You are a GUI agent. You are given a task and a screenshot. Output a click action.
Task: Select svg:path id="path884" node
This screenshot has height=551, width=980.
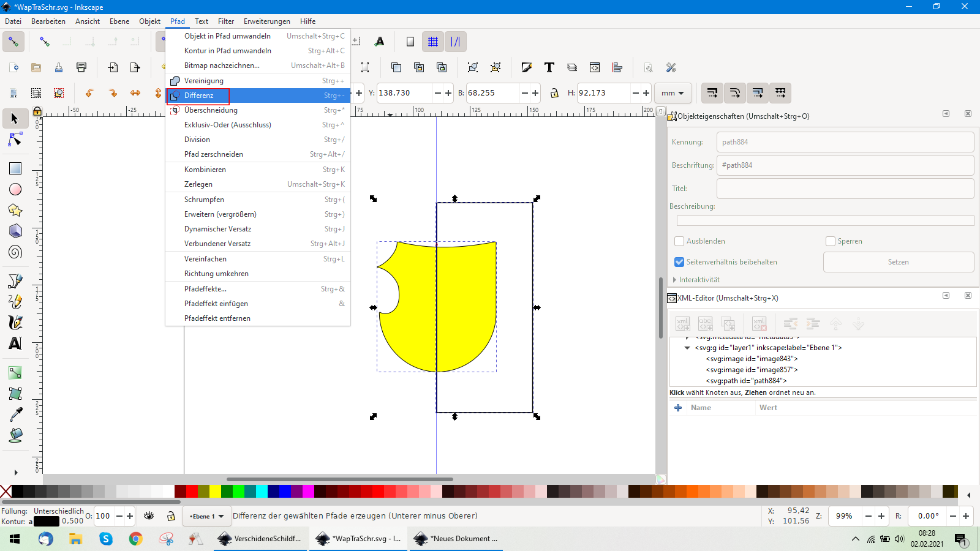click(746, 381)
